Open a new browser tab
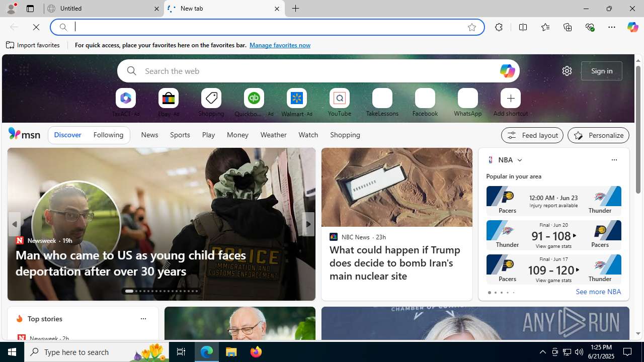Viewport: 644px width, 362px height. 296,9
